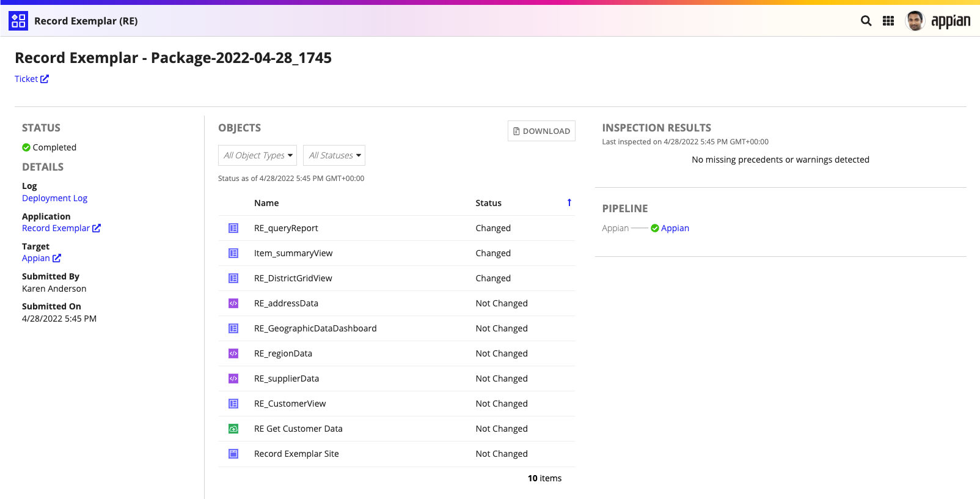Click the site icon beside Record Exemplar Site
The height and width of the screenshot is (499, 980).
(x=233, y=454)
